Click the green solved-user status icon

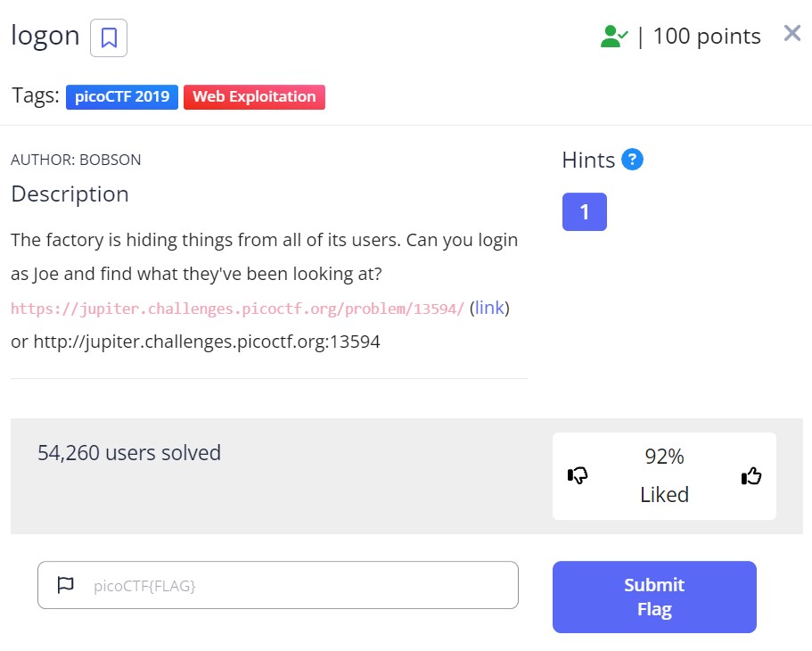[x=613, y=37]
